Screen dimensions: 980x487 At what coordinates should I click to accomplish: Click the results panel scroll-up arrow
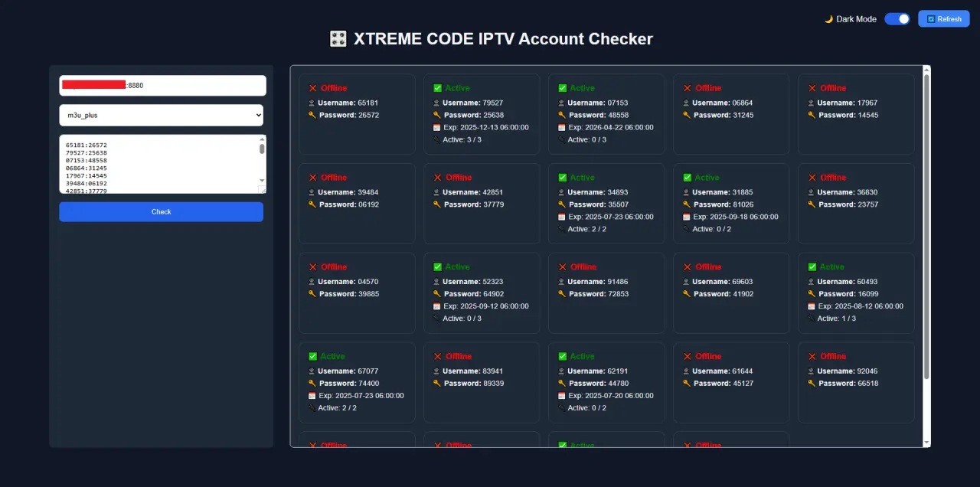(x=926, y=70)
